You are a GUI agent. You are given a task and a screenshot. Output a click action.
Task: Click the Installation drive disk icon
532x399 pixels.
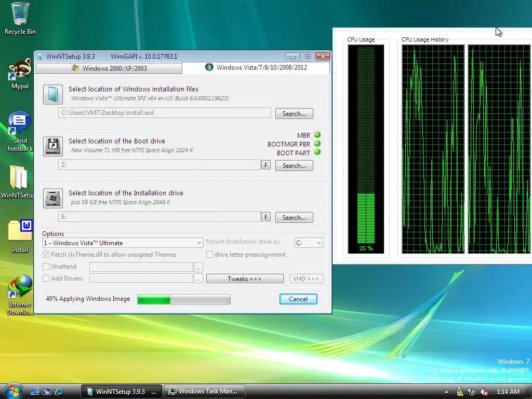click(53, 198)
